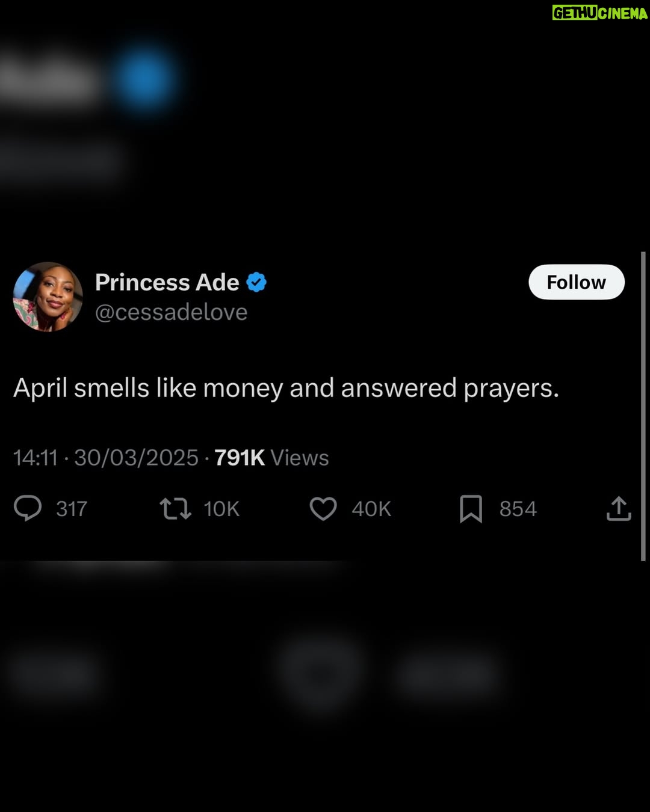Screen dimensions: 650x812
Task: Click the repost arrows icon
Action: click(175, 508)
